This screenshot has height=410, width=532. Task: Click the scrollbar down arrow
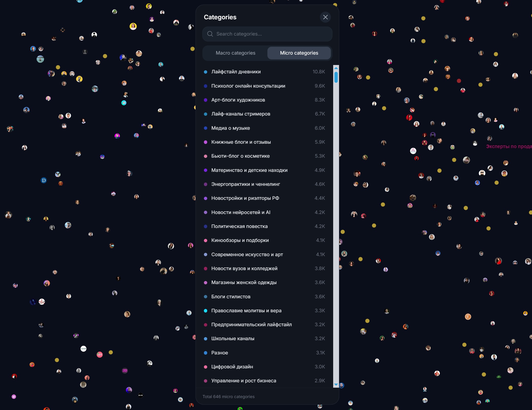[x=336, y=385]
